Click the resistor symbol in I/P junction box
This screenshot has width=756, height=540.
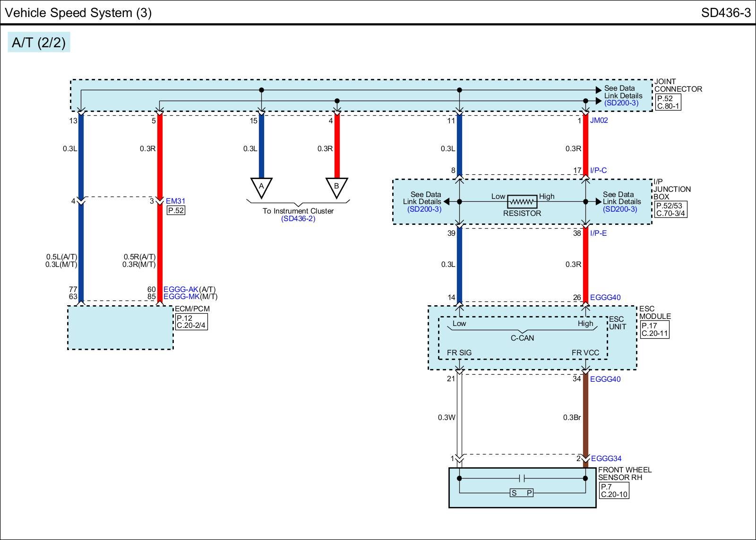point(522,202)
